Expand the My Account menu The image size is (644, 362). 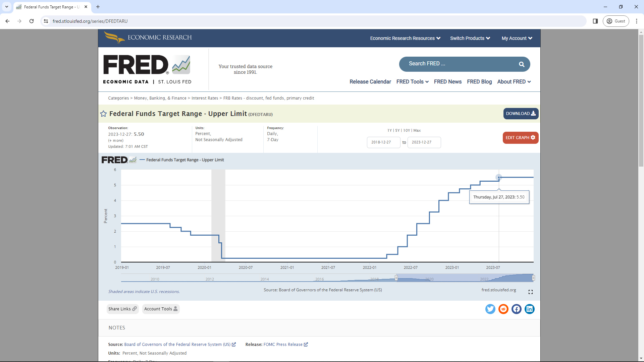[517, 38]
